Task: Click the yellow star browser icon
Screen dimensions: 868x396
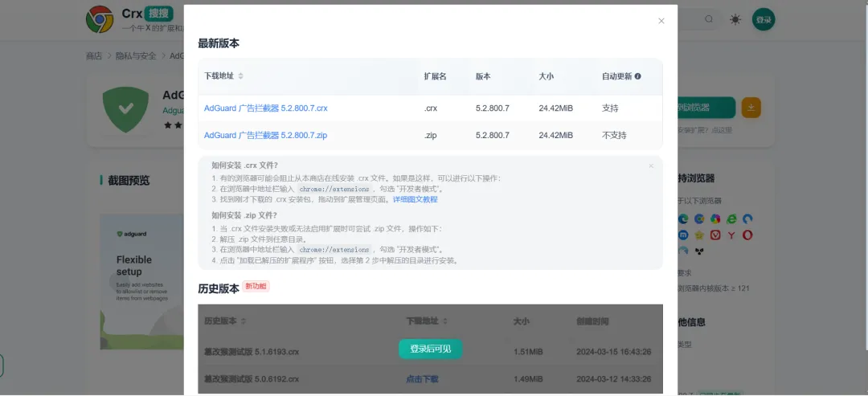Action: (699, 235)
